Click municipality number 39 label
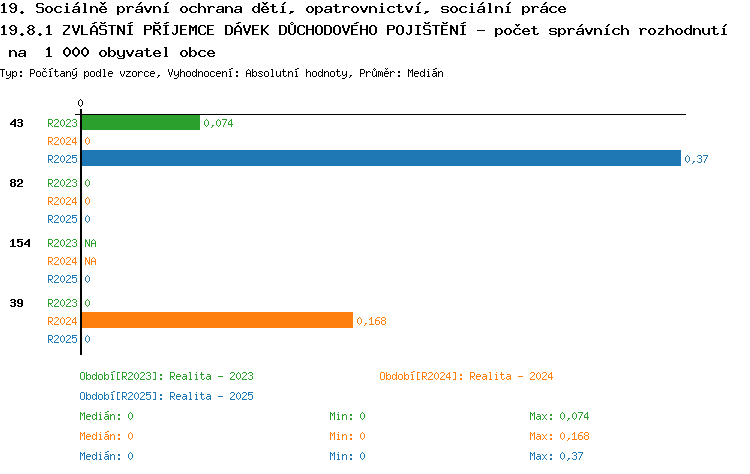This screenshot has height=474, width=750. click(x=16, y=303)
